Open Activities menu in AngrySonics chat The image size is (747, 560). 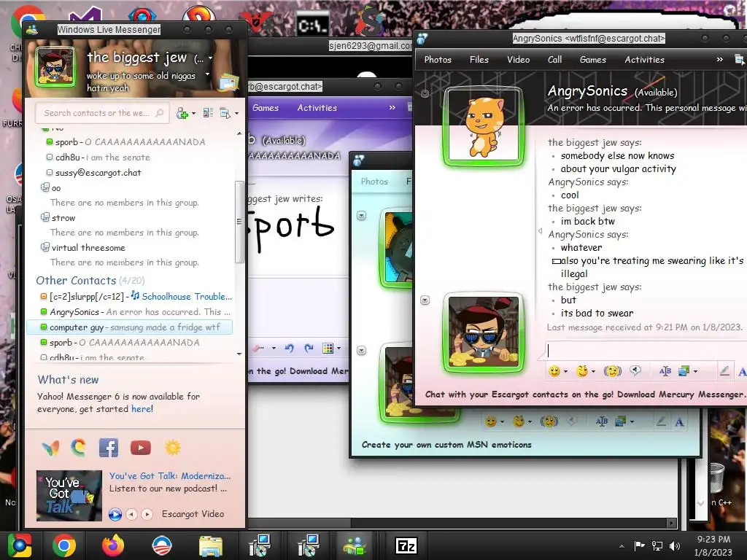[645, 60]
